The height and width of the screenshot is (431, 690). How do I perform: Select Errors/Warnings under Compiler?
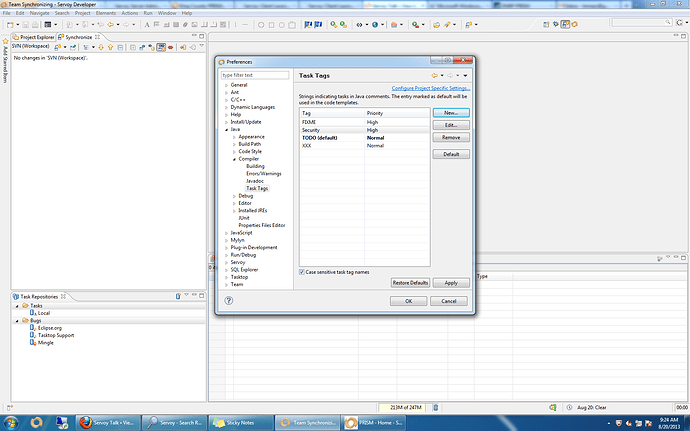tap(264, 174)
